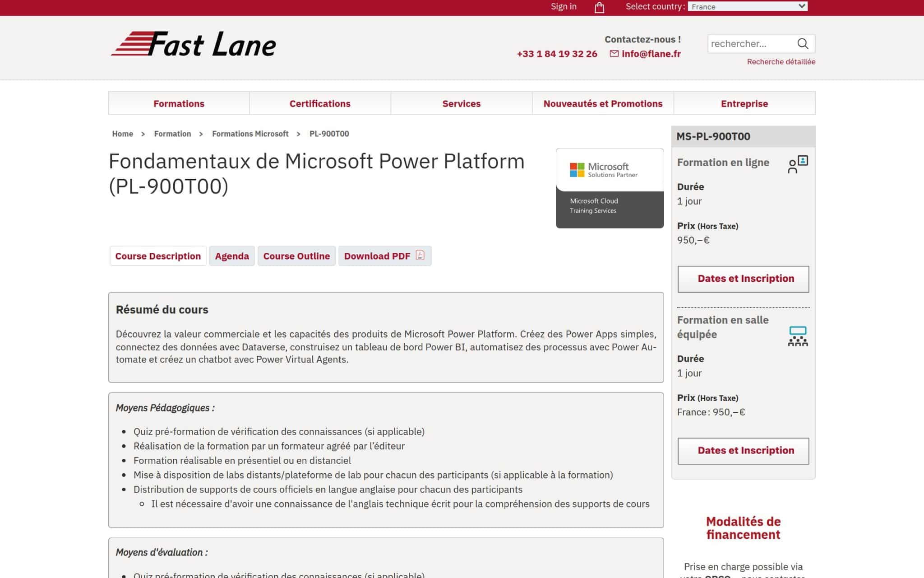Click Moyens d'évaluation heading
This screenshot has width=924, height=578.
[162, 552]
